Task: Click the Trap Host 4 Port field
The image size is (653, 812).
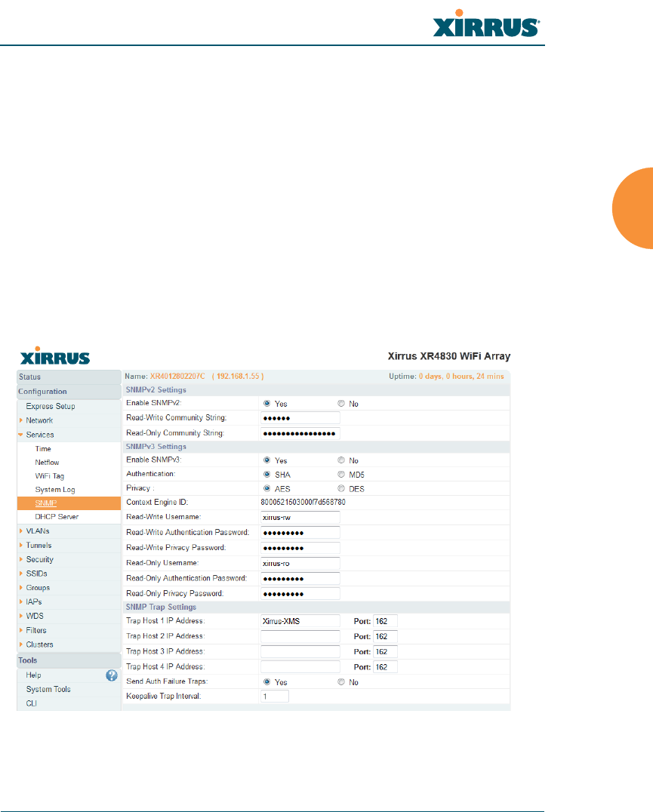Action: tap(385, 667)
